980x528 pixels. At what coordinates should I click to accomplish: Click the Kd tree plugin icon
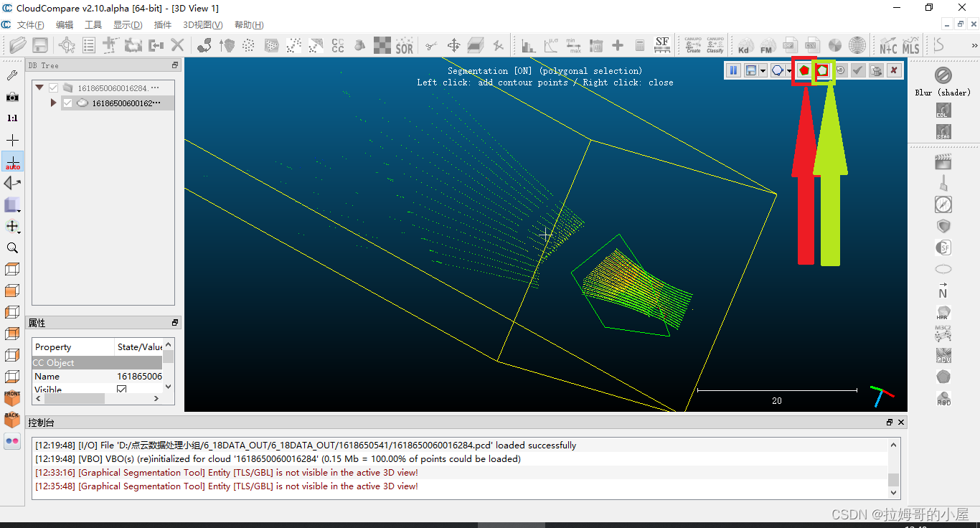coord(745,45)
